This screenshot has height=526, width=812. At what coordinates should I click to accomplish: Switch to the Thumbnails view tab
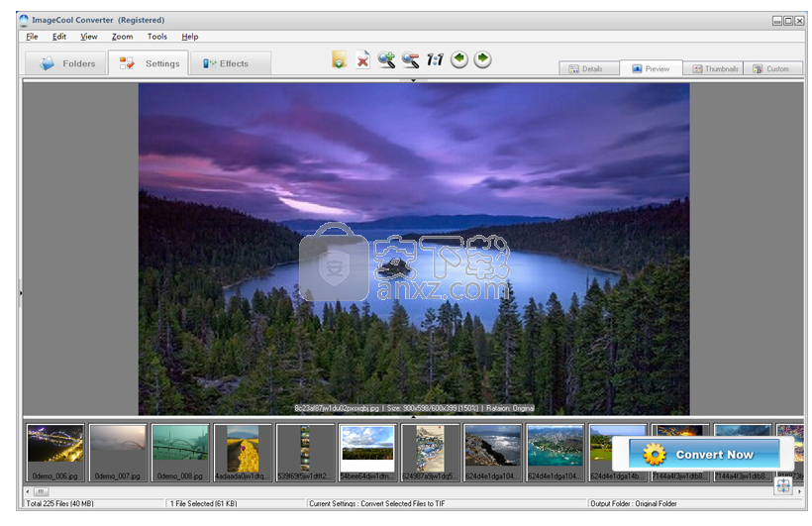click(713, 69)
